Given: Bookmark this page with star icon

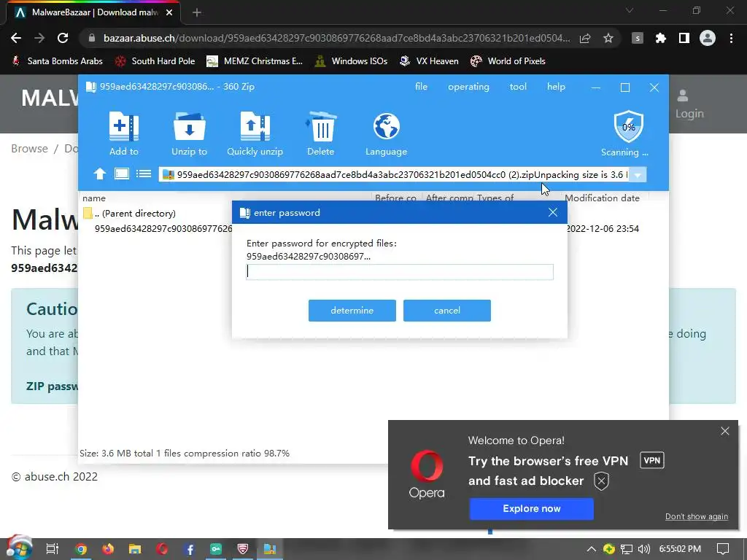Looking at the screenshot, I should (x=608, y=38).
